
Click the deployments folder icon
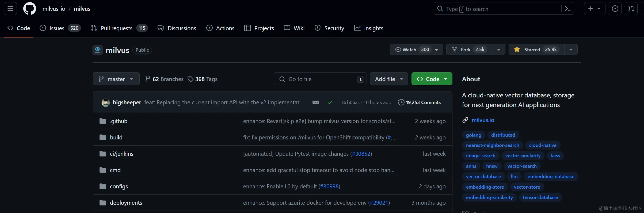pyautogui.click(x=103, y=203)
